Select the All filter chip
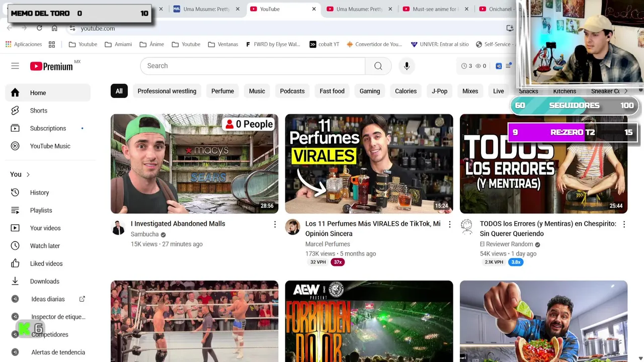The width and height of the screenshot is (644, 362). coord(119,91)
